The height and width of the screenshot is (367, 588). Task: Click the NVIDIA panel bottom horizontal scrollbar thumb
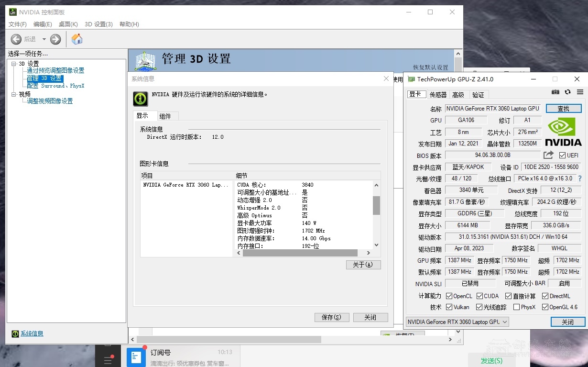pos(229,339)
